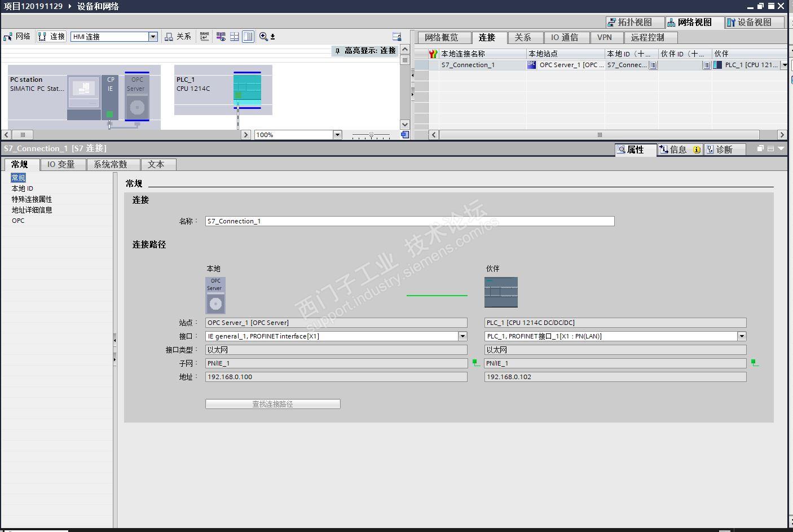This screenshot has width=793, height=532.
Task: Toggle the highlighted pane layout icon
Action: (x=248, y=37)
